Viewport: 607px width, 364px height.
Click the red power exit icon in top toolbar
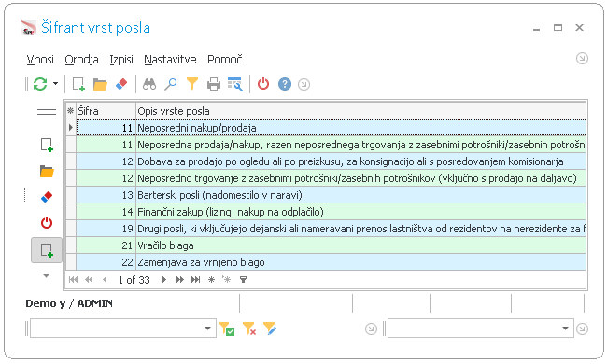[x=263, y=84]
